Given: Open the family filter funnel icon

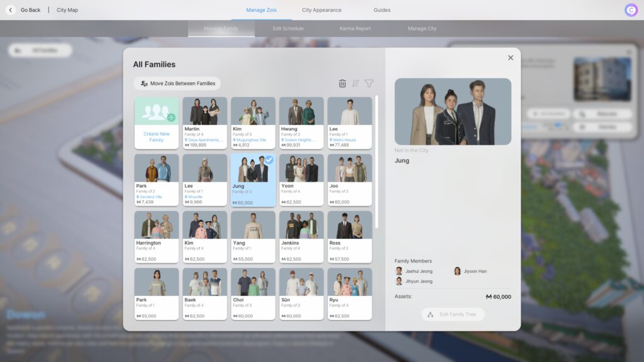Looking at the screenshot, I should point(369,84).
